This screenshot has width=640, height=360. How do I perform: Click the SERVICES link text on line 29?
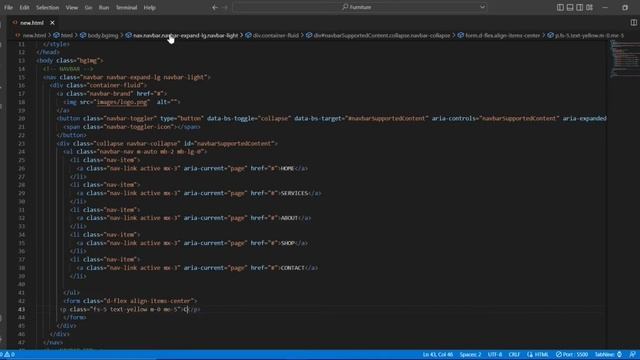click(x=294, y=193)
